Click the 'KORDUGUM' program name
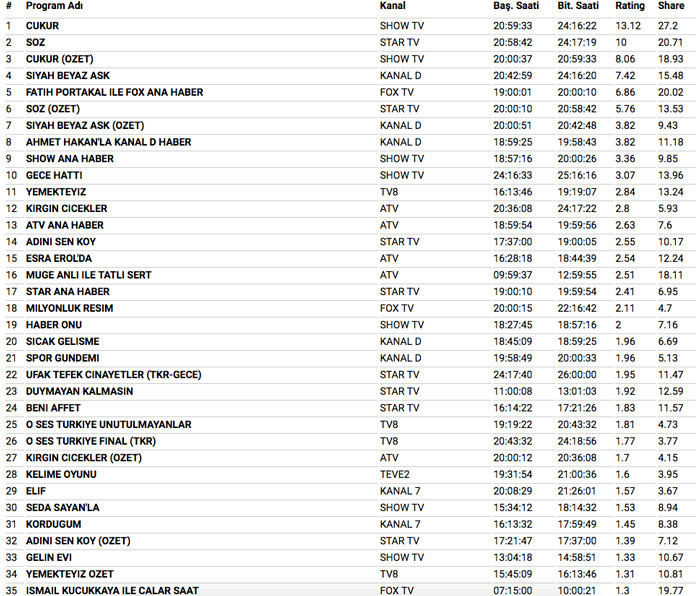The image size is (700, 596). tap(54, 524)
